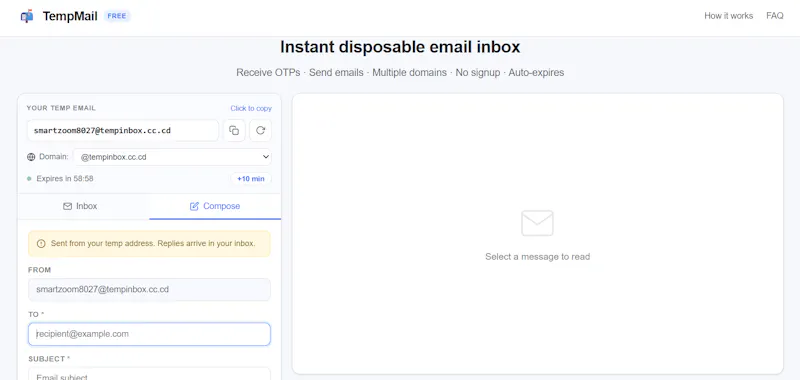
Task: Click the TempMail mailbox logo icon
Action: click(27, 16)
